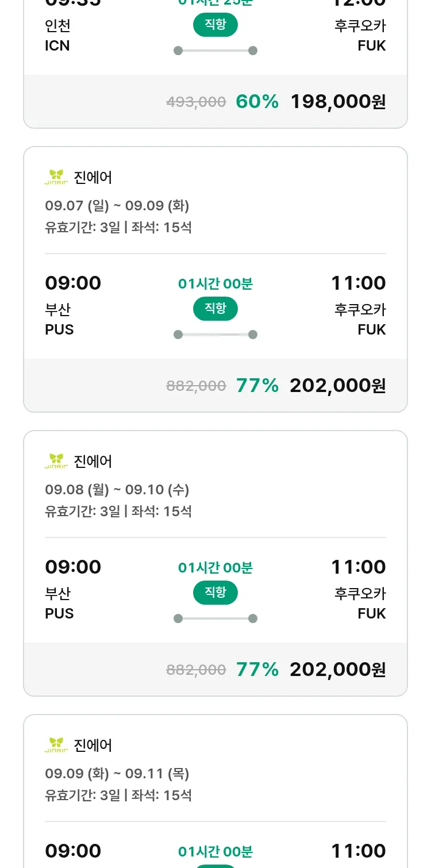Click Jin Air logo on 09.07 flight card
431x868 pixels.
(56, 177)
